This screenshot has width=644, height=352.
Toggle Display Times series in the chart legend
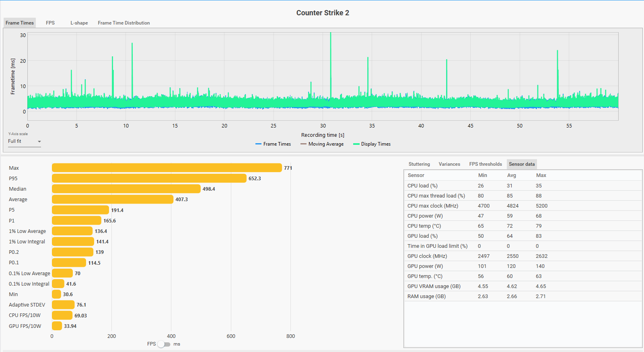(x=372, y=144)
